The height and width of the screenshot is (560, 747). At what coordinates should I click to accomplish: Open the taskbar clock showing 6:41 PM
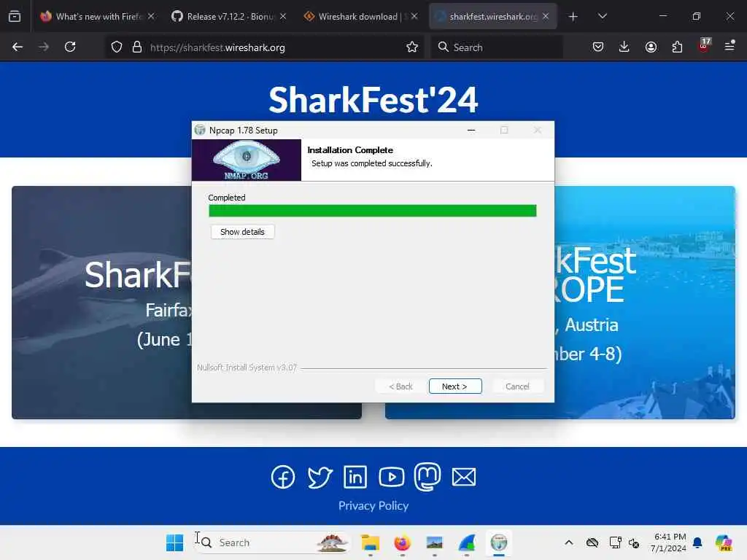click(x=668, y=542)
